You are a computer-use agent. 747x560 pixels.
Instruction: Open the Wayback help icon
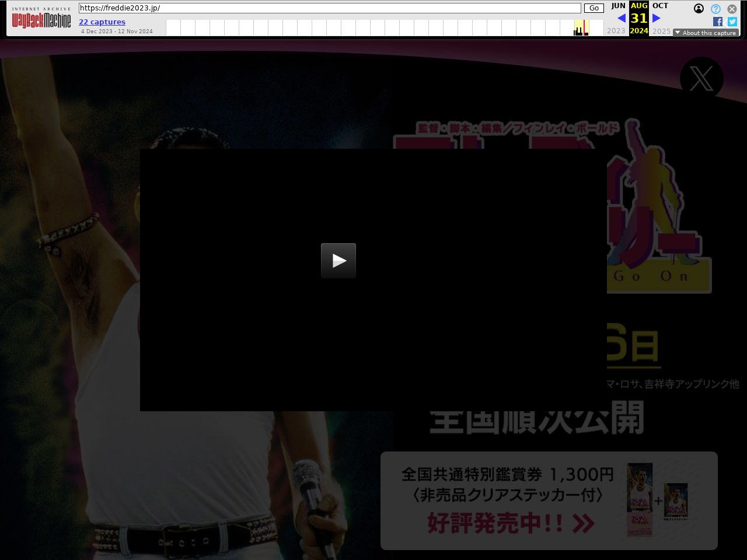pos(715,9)
